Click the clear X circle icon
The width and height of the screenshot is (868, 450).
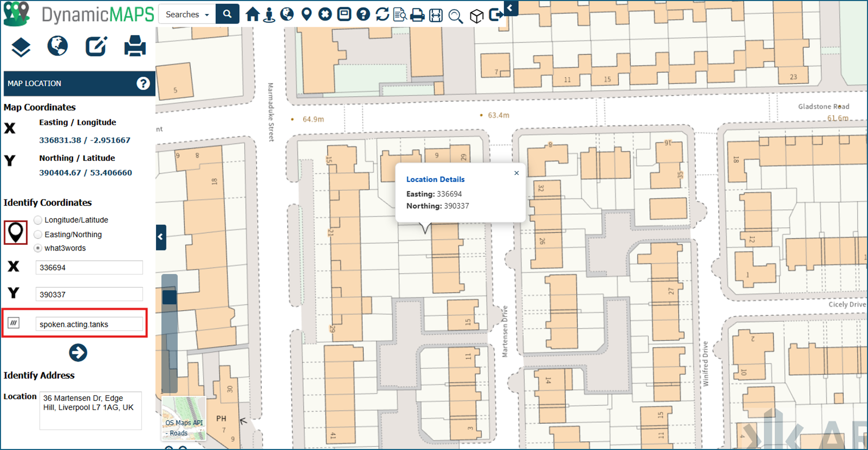point(325,14)
